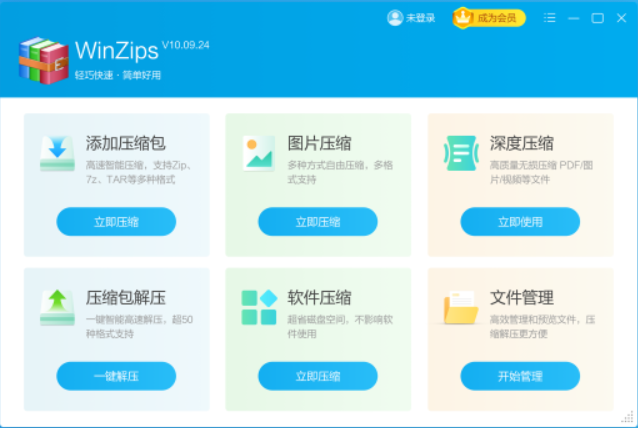Minimize the WinZips window

(574, 18)
